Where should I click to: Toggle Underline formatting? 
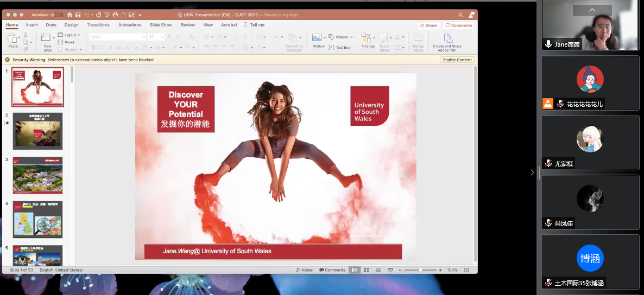(109, 48)
